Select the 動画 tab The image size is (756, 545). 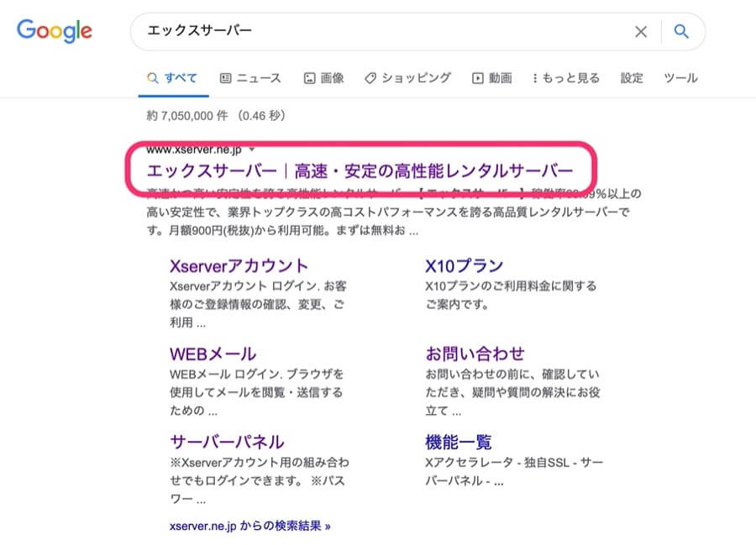[x=491, y=78]
